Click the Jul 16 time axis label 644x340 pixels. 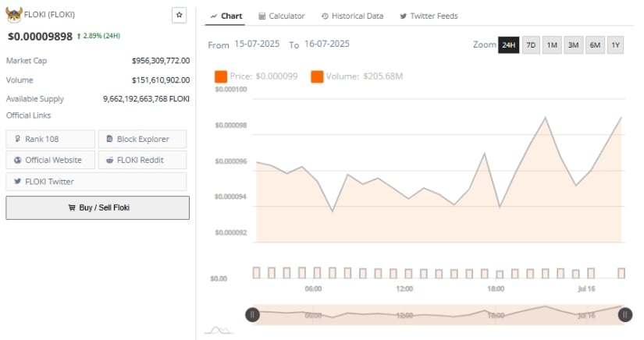586,289
